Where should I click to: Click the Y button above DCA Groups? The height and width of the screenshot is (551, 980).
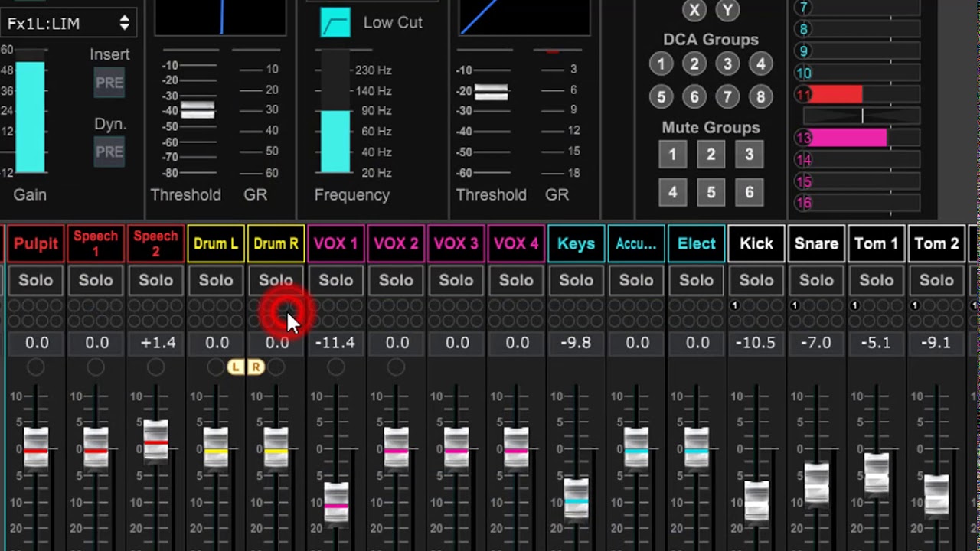(x=727, y=10)
